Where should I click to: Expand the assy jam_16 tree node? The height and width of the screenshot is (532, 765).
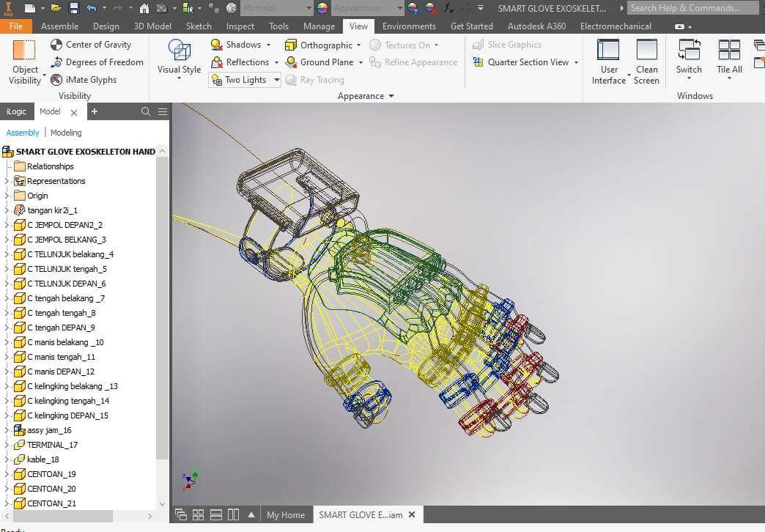coord(7,430)
